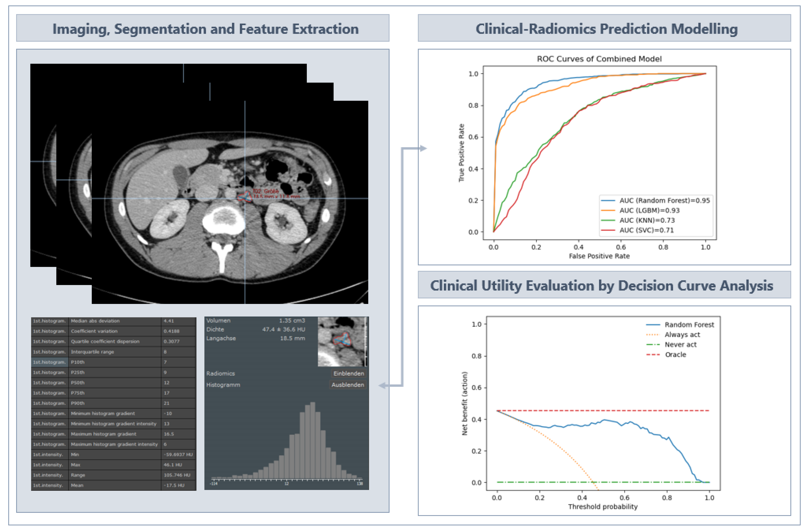
Task: Click the histogram axis label 12
Action: point(286,484)
